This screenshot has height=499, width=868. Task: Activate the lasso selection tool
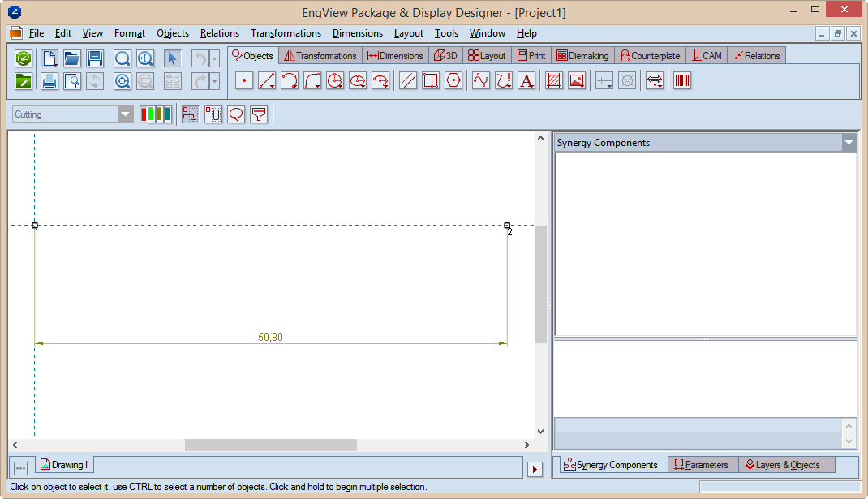click(236, 114)
